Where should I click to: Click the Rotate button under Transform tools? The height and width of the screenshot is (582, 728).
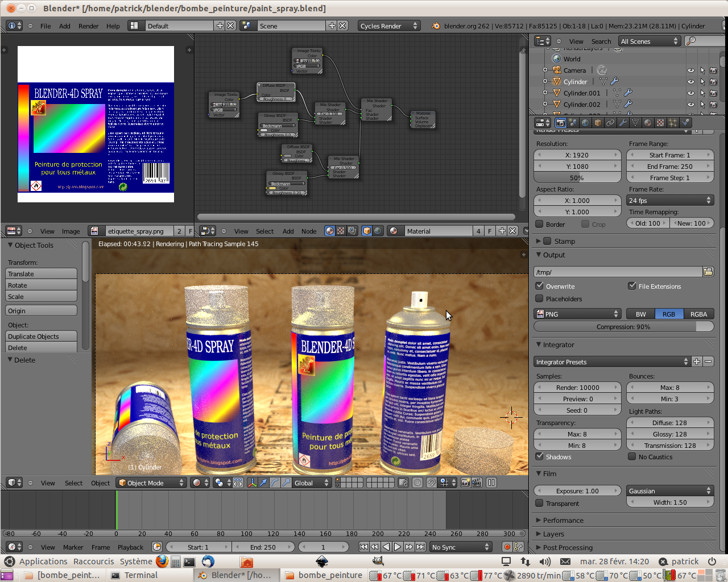pos(41,285)
